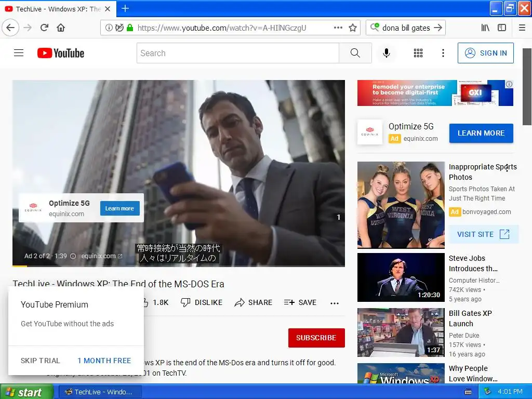This screenshot has width=532, height=399.
Task: Click the DISLIKE button
Action: click(202, 302)
